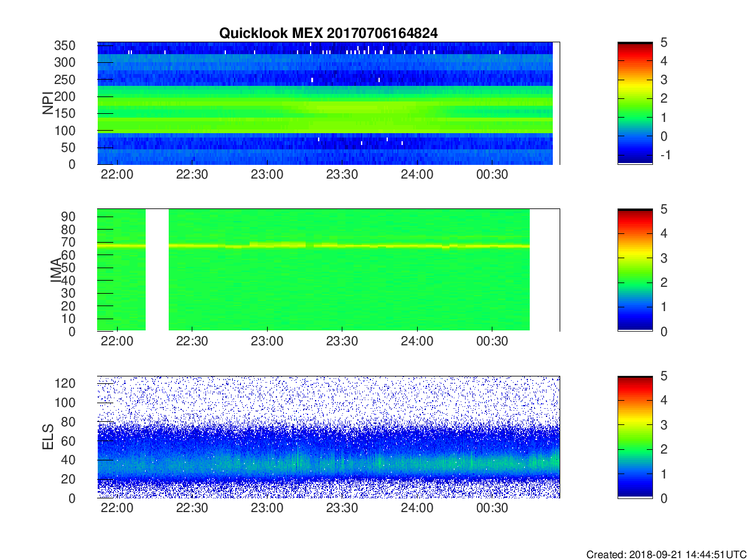Click the NPI plot's colorbar

(x=635, y=103)
